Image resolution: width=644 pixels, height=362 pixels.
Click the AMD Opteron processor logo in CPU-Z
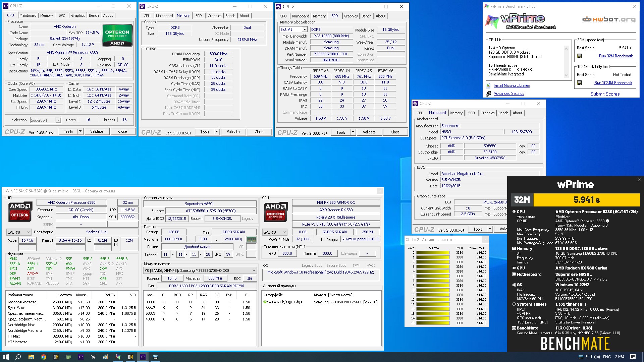click(117, 35)
